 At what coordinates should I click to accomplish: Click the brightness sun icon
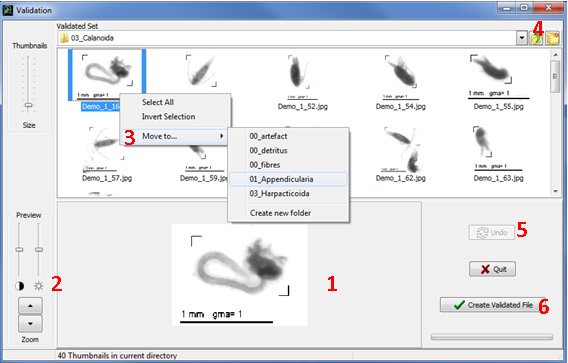click(38, 286)
